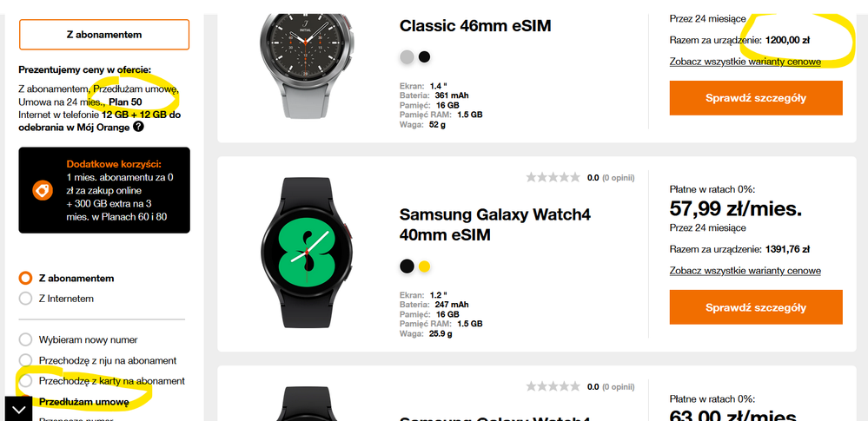The height and width of the screenshot is (421, 868).
Task: Click the Z abonamentem outlined button
Action: 104,35
